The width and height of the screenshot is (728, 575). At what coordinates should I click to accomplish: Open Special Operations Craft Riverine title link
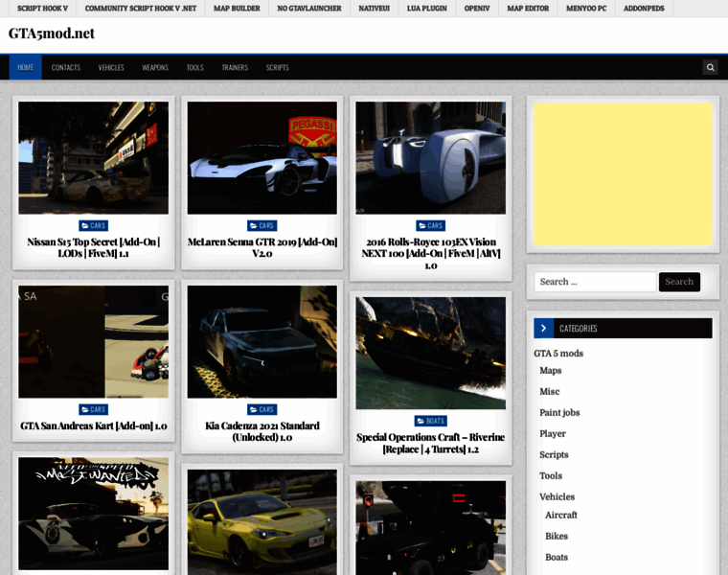(x=430, y=443)
